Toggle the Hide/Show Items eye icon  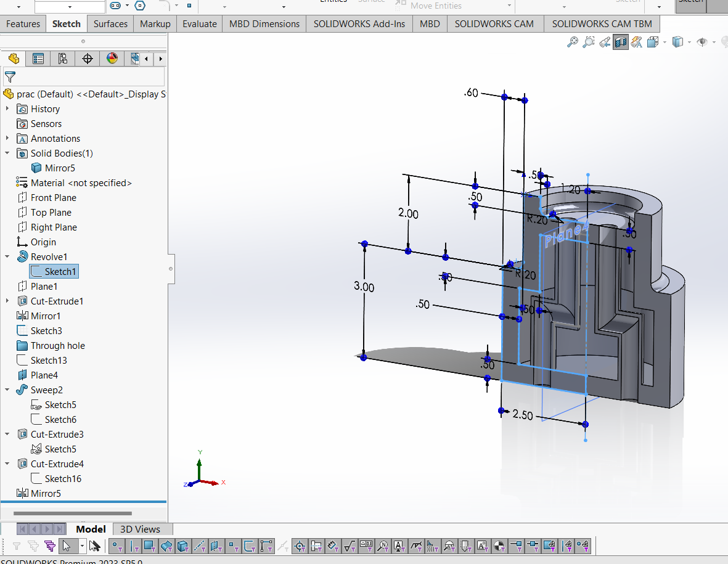(703, 43)
